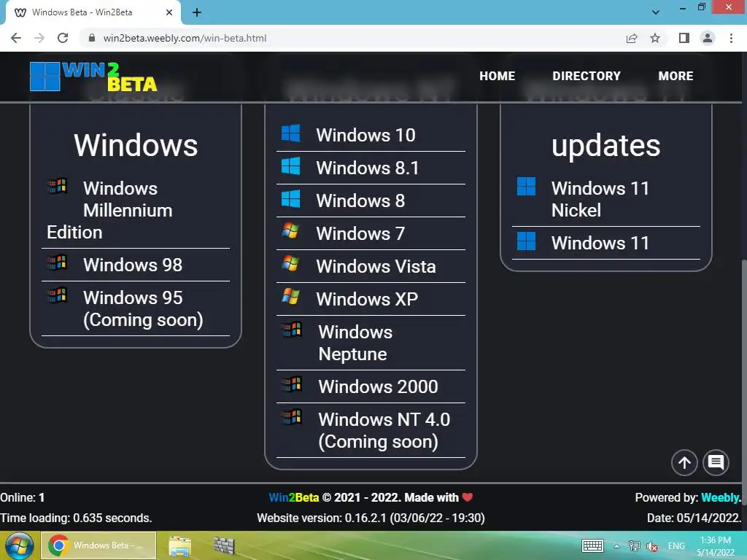Click the Windows Millennium Edition flag icon
The image size is (747, 560).
click(57, 186)
